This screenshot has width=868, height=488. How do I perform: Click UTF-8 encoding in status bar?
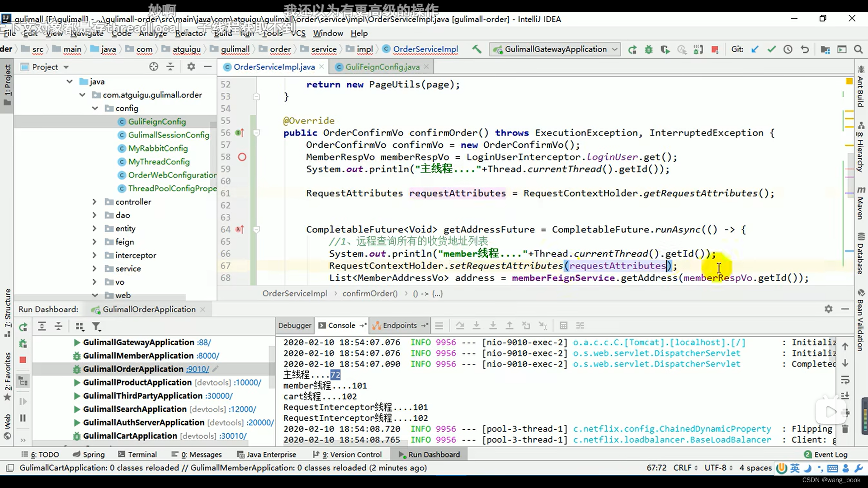pos(718,468)
